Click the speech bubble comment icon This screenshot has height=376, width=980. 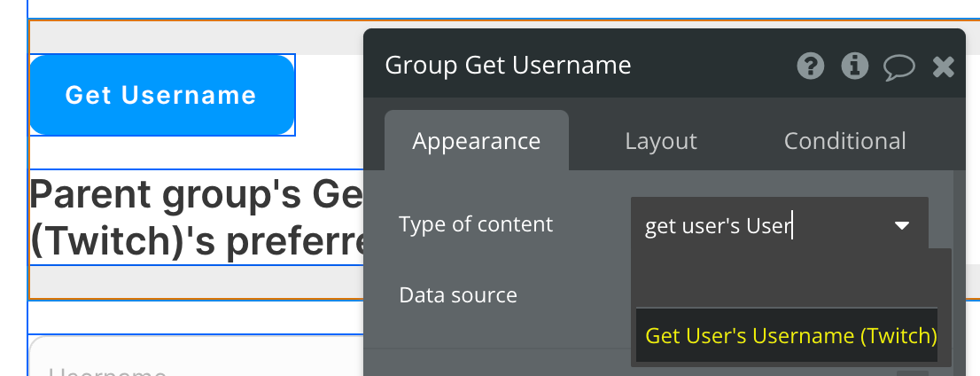pos(899,67)
